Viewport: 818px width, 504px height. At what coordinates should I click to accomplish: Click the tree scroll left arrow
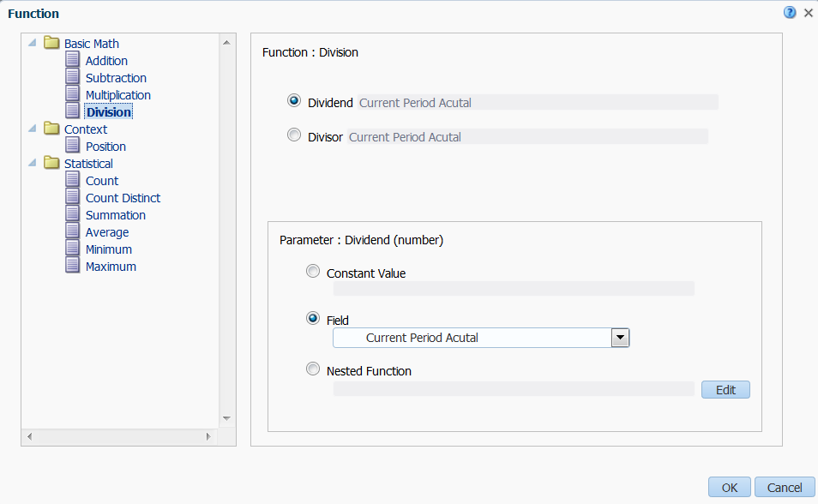coord(30,436)
